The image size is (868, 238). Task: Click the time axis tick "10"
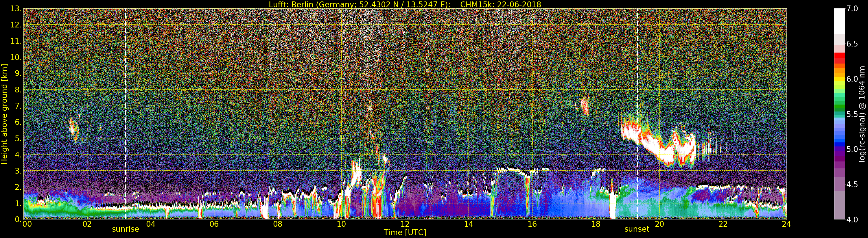341,224
